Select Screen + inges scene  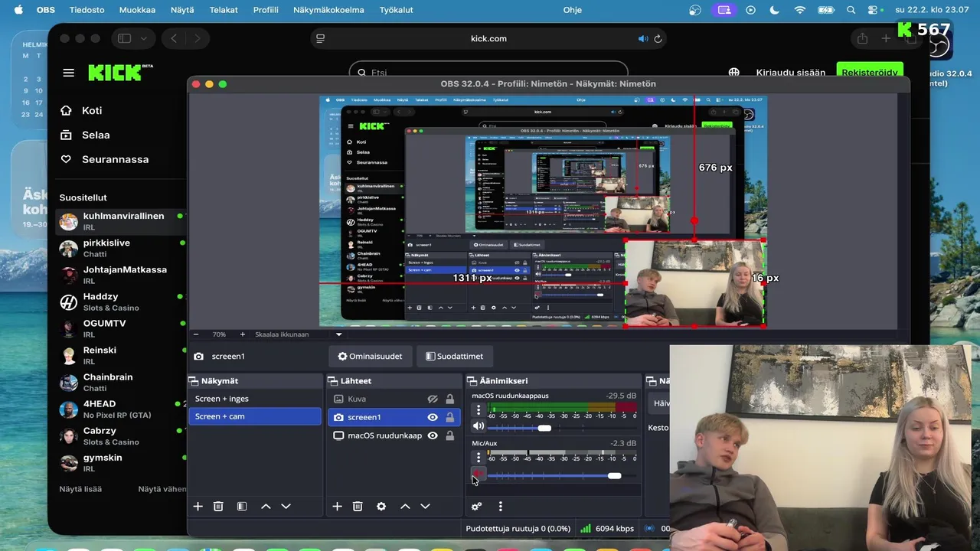pos(255,399)
